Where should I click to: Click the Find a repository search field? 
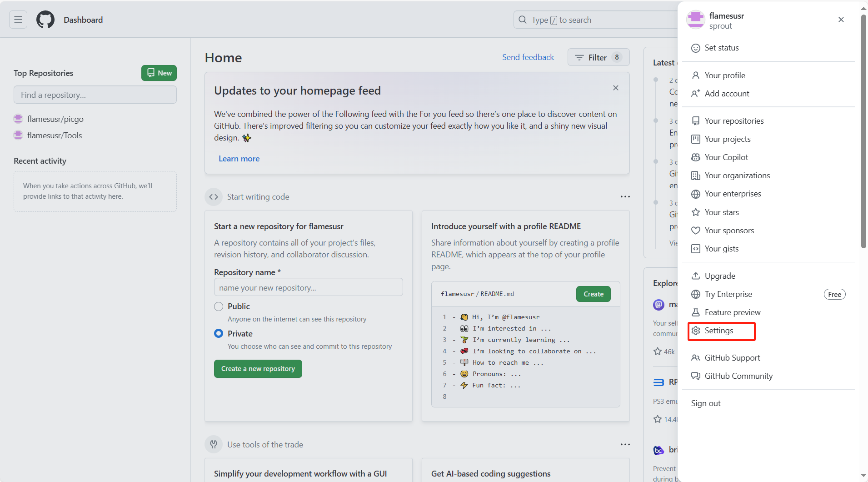click(95, 95)
